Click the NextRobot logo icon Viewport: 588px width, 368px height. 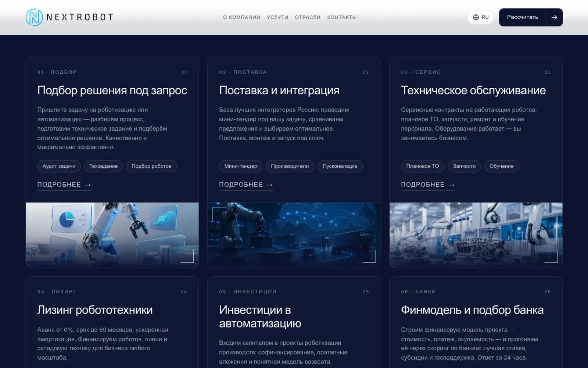point(34,17)
